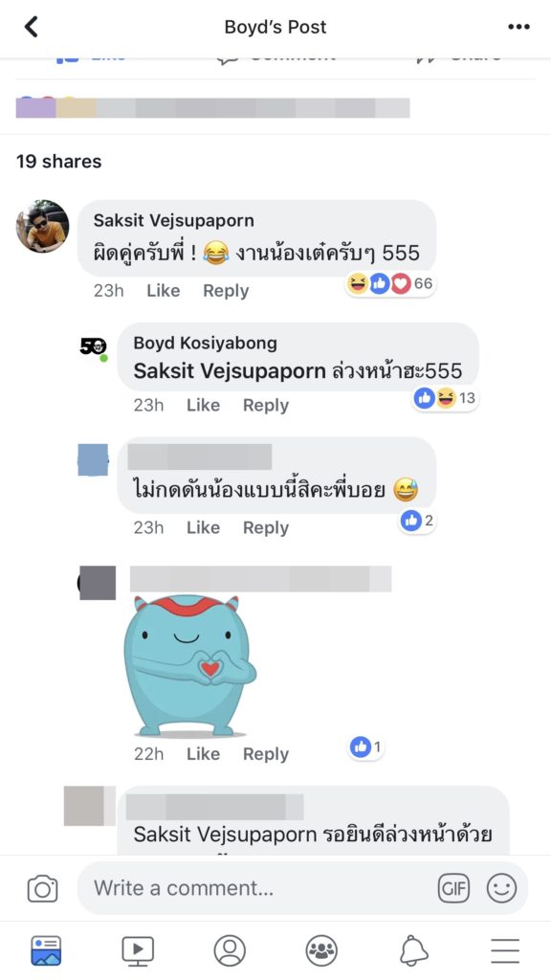Reply to Boyd Kosiyabong's comment
551x980 pixels.
(x=266, y=405)
